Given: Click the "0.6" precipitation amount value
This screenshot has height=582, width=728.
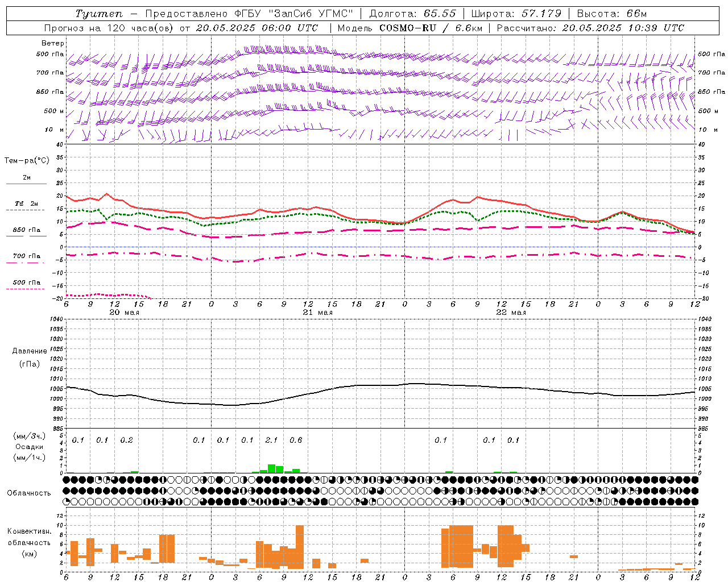Looking at the screenshot, I should click(x=296, y=440).
